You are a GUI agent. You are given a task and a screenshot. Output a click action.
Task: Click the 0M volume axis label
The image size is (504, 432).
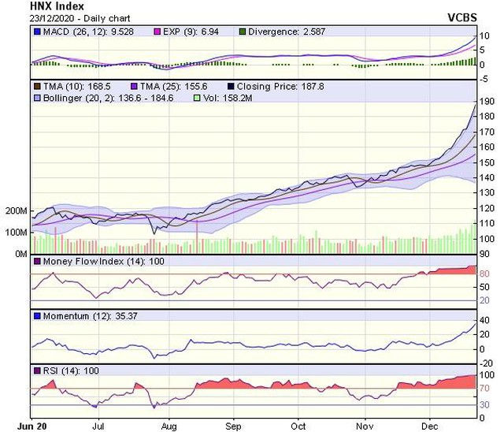click(21, 254)
